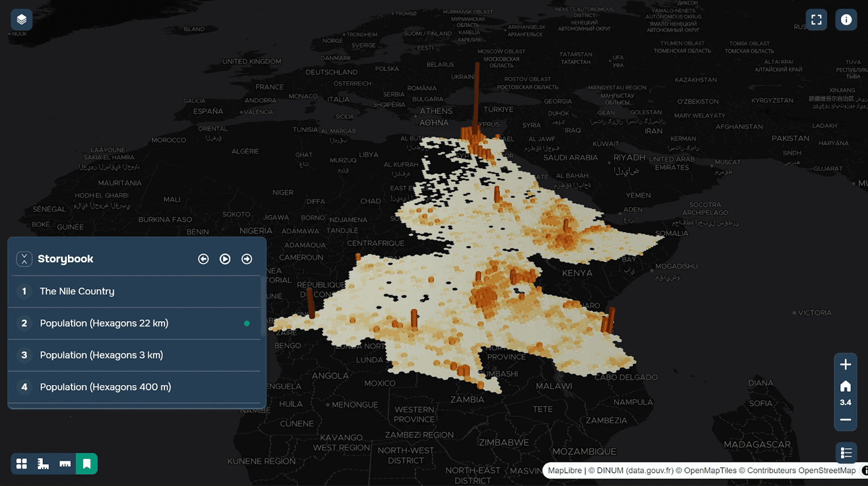Go to previous story step

(x=203, y=259)
